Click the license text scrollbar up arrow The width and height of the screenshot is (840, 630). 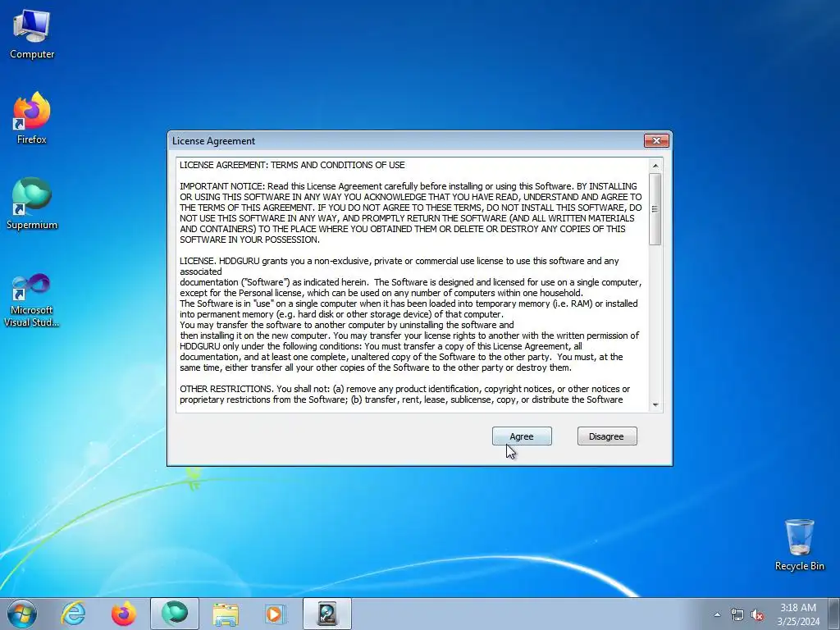(x=655, y=166)
